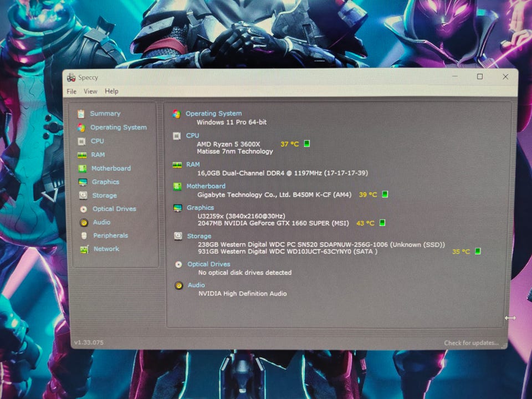
Task: Click the motherboard temperature value 39 °C
Action: [368, 195]
